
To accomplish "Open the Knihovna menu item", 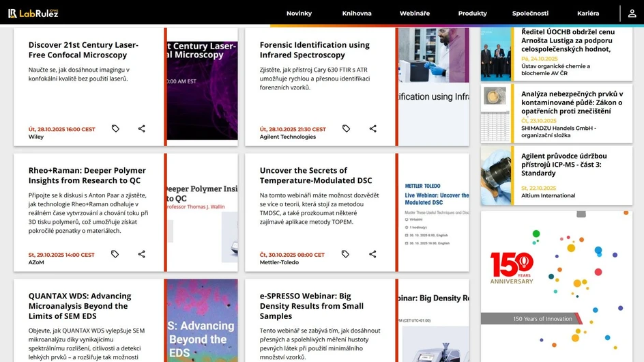I will coord(357,14).
